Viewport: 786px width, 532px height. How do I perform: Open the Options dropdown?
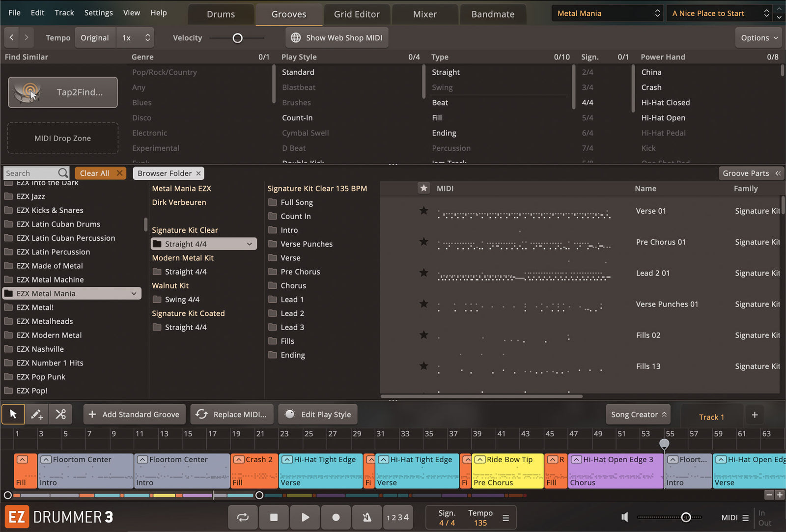tap(759, 38)
